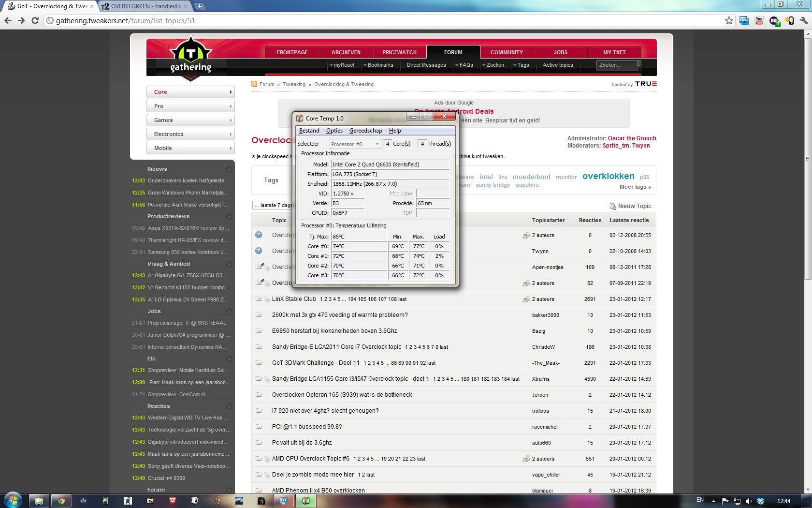Open the Help menu in Core Temp
Image resolution: width=812 pixels, height=508 pixels.
[395, 131]
